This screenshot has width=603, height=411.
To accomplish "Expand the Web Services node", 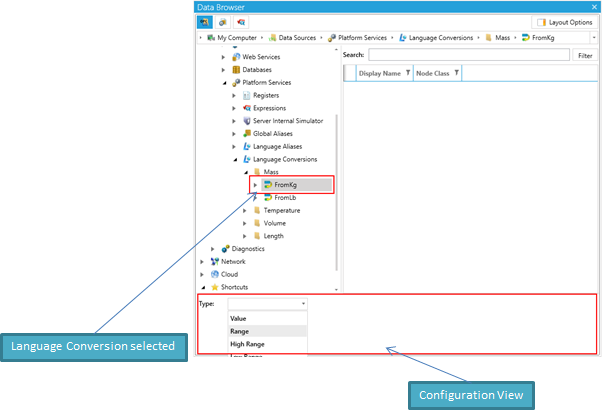I will 223,57.
